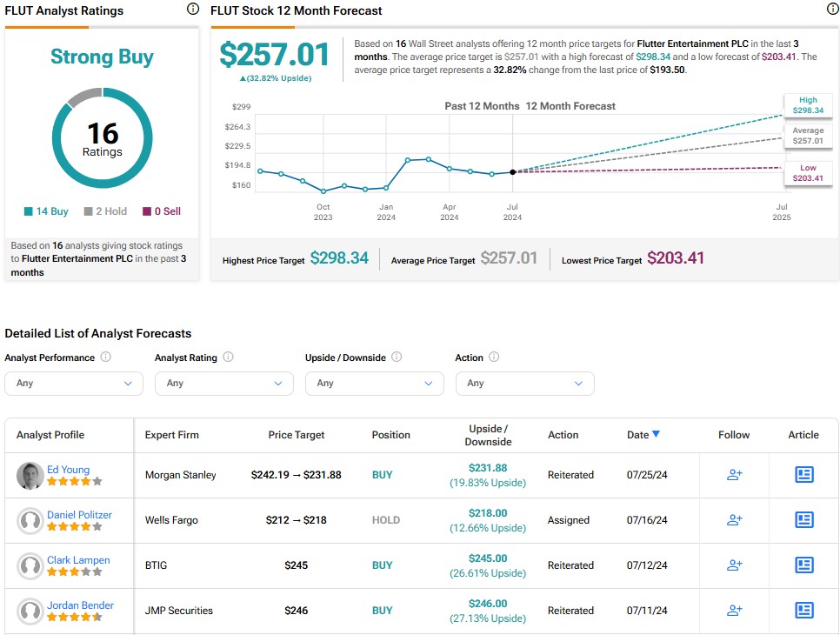Click info icon next to Analyst Performance
The image size is (840, 635).
click(106, 358)
